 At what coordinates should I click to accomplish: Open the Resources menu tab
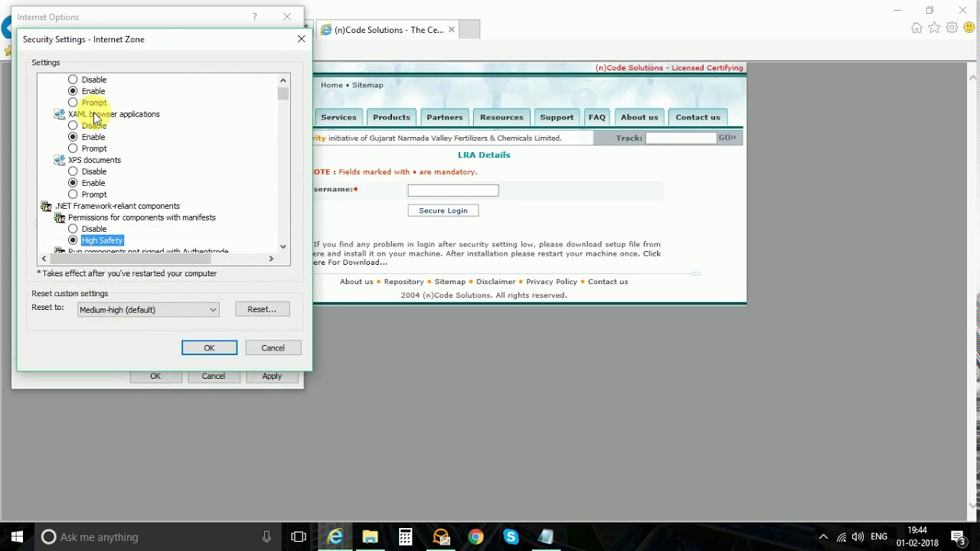501,117
